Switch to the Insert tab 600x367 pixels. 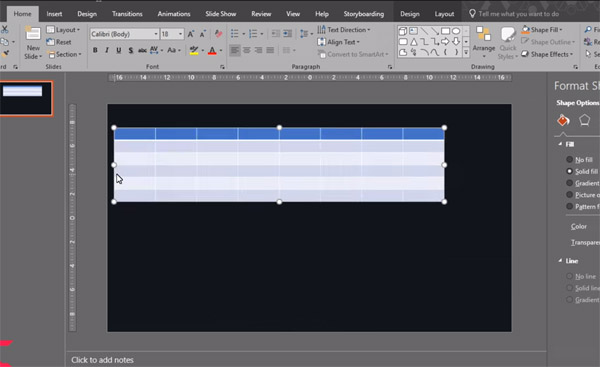click(x=54, y=14)
